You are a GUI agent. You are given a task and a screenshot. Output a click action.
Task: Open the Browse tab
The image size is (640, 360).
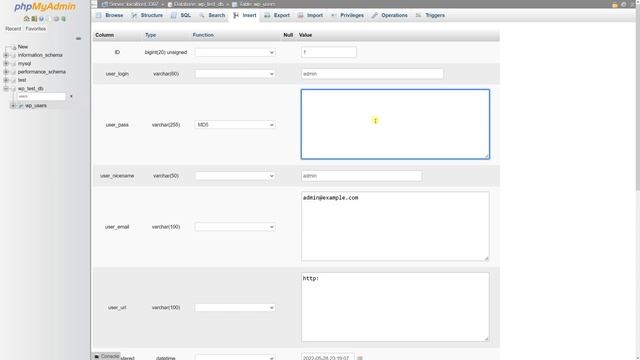(109, 15)
